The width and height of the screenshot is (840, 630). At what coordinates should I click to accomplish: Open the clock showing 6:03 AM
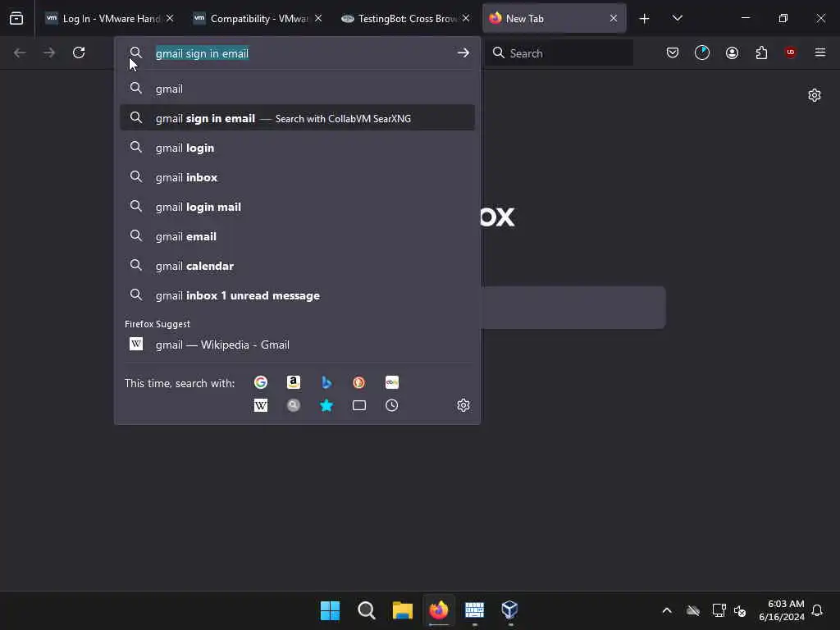tap(782, 610)
